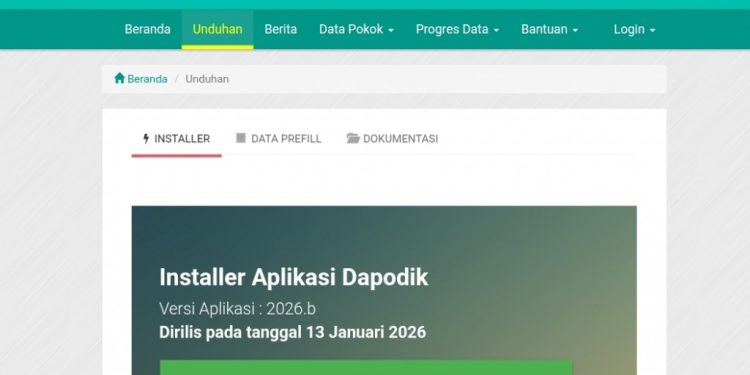Image resolution: width=750 pixels, height=375 pixels.
Task: Click the Unduhan breadcrumb text
Action: pyautogui.click(x=207, y=79)
